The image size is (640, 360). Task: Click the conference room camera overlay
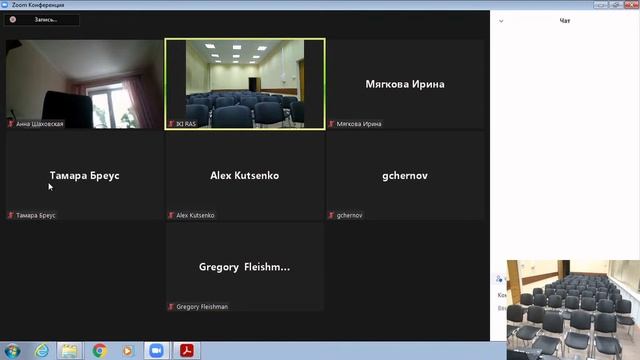click(x=573, y=310)
